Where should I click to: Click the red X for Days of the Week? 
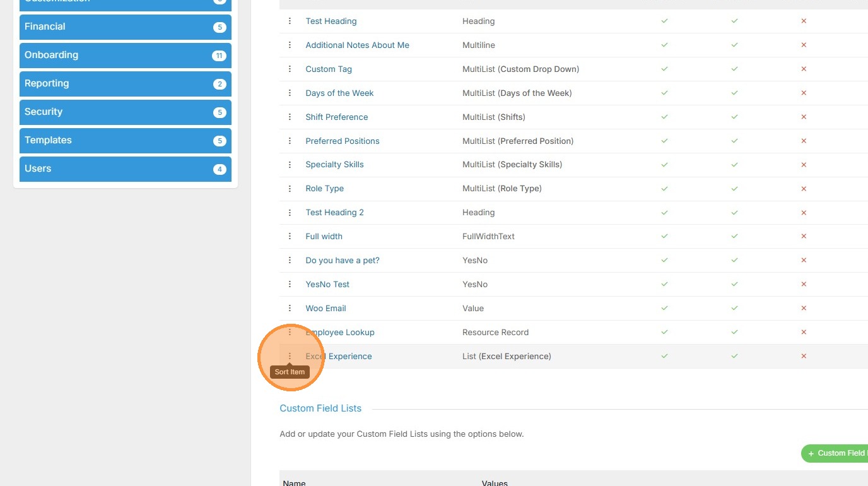coord(804,93)
